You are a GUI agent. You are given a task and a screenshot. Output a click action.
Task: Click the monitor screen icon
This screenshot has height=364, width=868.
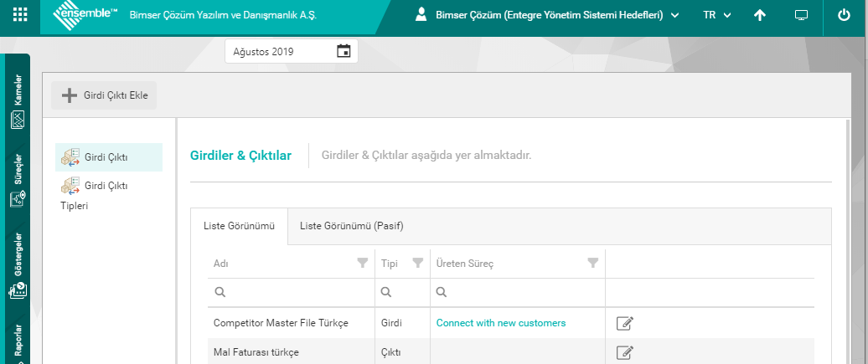coord(802,15)
